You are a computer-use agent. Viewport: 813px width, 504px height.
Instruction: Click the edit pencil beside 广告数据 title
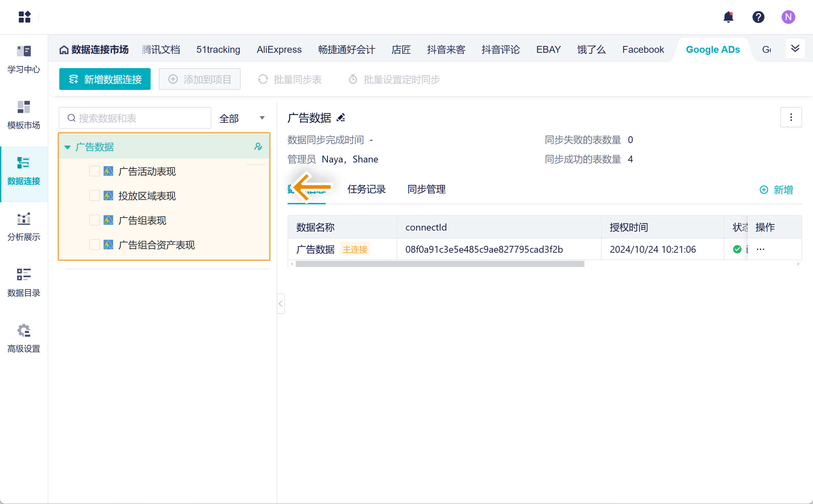(x=341, y=118)
